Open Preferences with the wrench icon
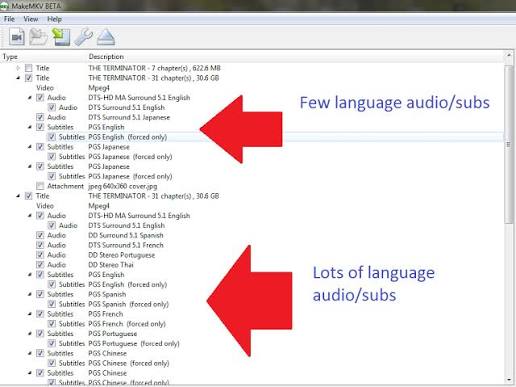516x387 pixels. [83, 37]
